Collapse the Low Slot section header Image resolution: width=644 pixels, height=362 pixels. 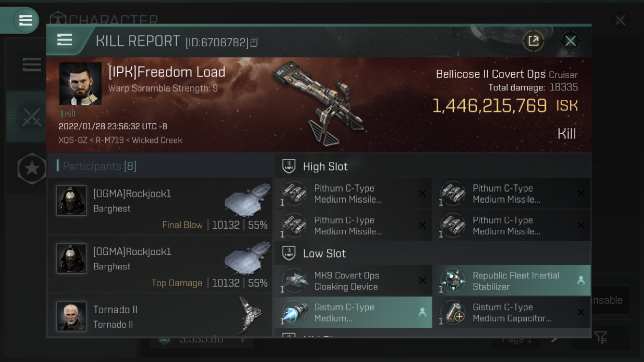[x=324, y=253]
